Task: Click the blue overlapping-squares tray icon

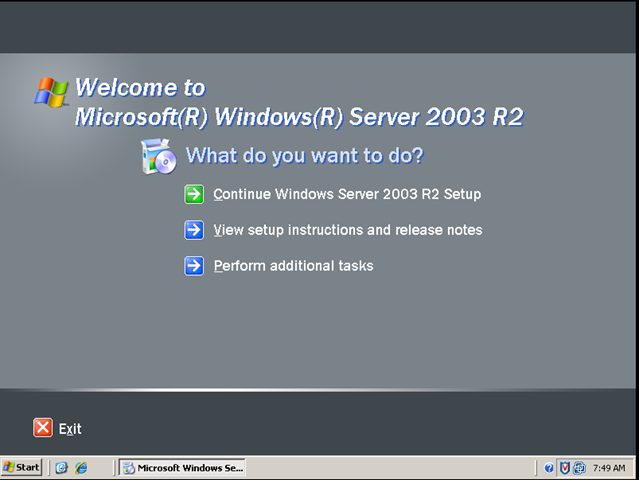Action: coord(579,468)
